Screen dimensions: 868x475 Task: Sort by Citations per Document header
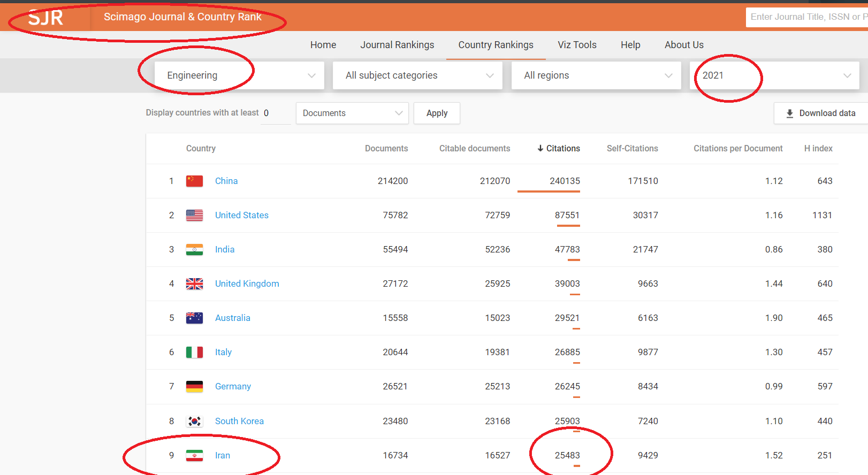point(738,148)
